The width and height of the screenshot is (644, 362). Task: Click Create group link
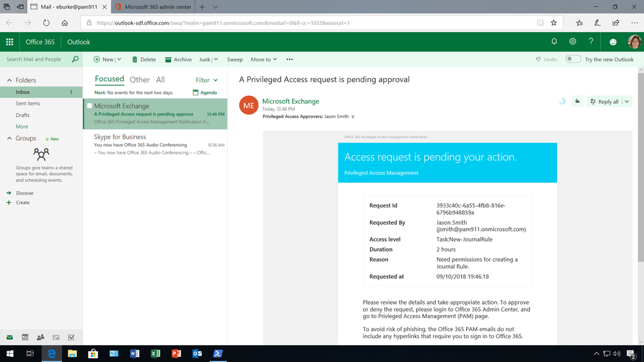click(23, 202)
